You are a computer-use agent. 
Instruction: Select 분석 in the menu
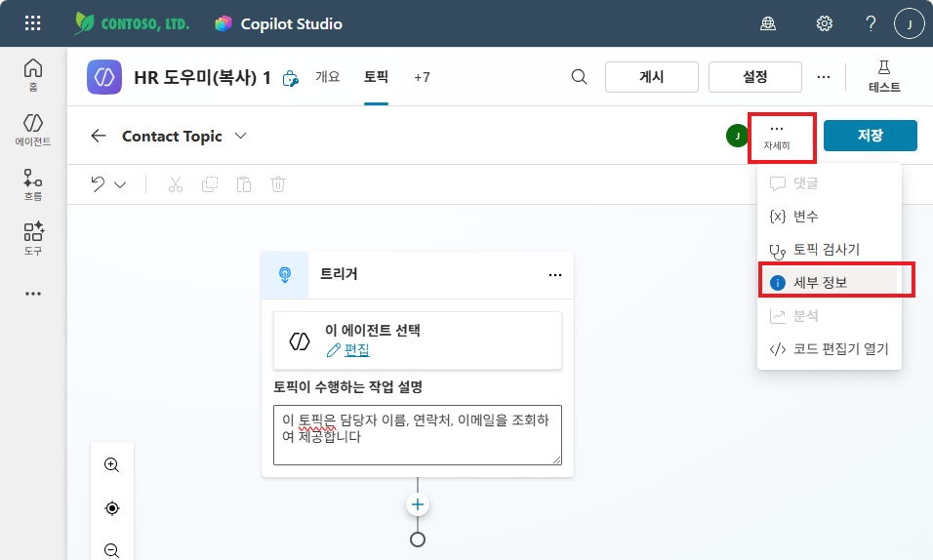point(830,315)
